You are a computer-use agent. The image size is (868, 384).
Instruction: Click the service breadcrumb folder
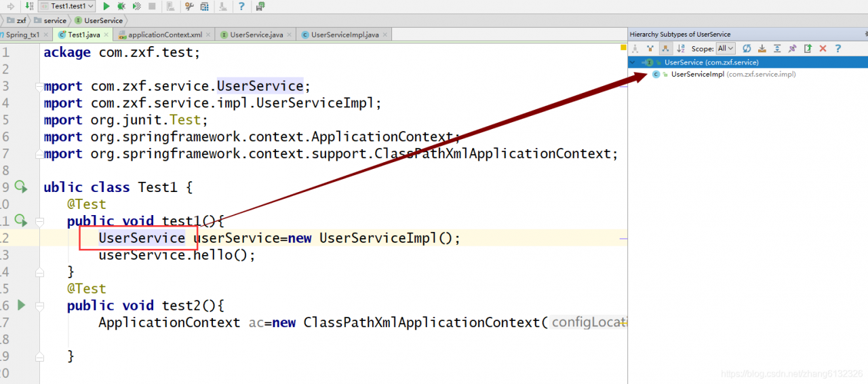(x=51, y=20)
